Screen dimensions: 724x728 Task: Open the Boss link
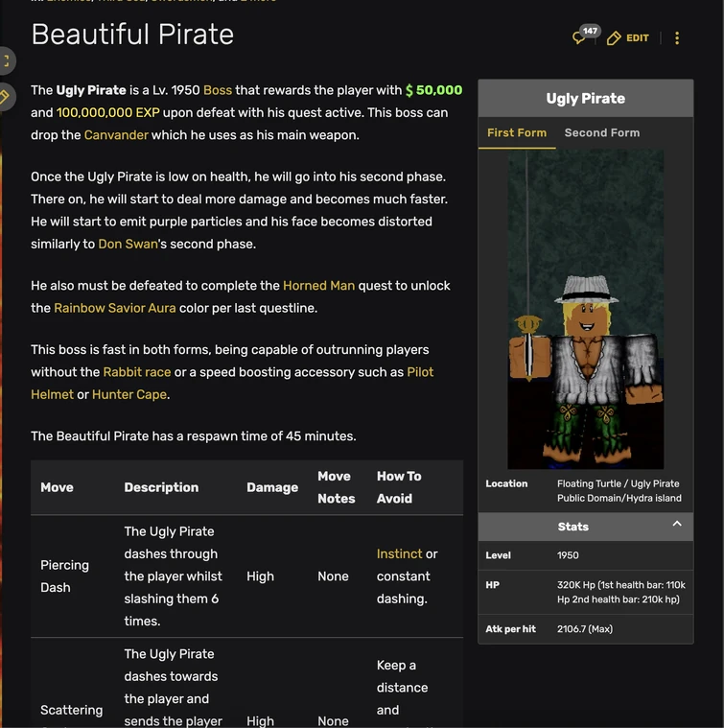click(x=218, y=90)
